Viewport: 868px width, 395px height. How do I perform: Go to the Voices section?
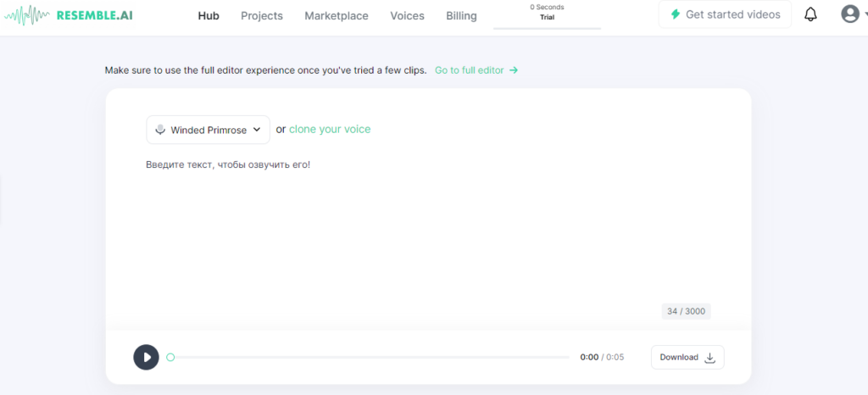(x=409, y=15)
